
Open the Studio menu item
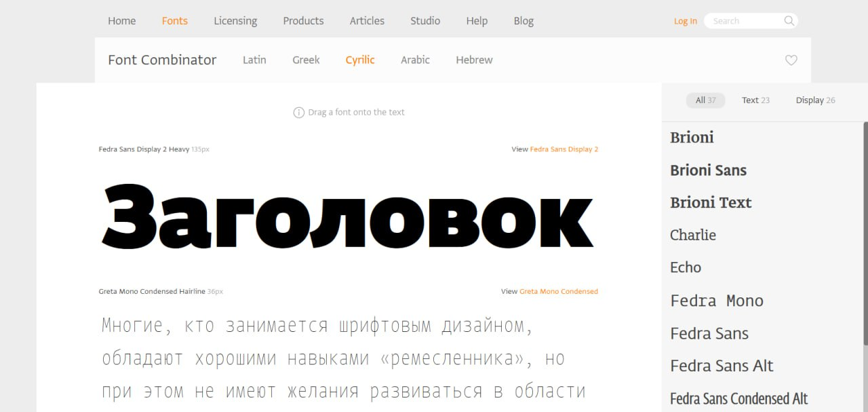425,21
